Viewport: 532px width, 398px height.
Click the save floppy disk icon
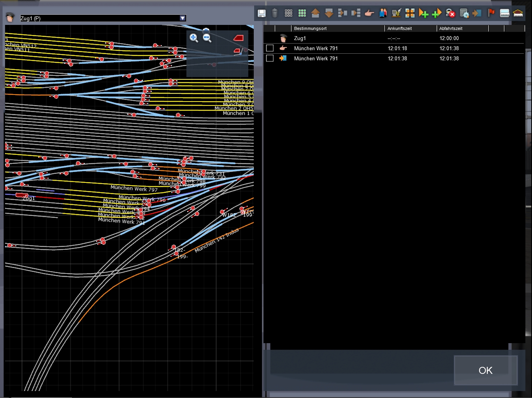pos(262,14)
